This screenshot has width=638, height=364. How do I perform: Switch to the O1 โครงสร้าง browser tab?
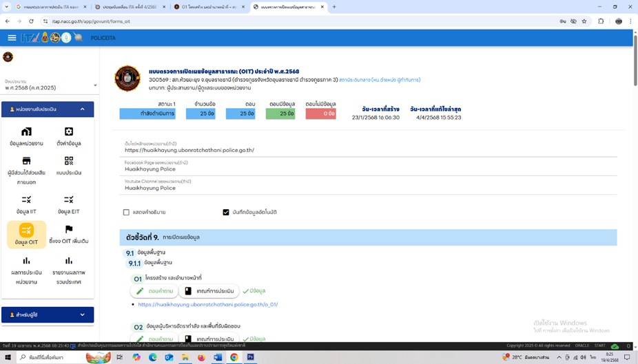(x=207, y=7)
